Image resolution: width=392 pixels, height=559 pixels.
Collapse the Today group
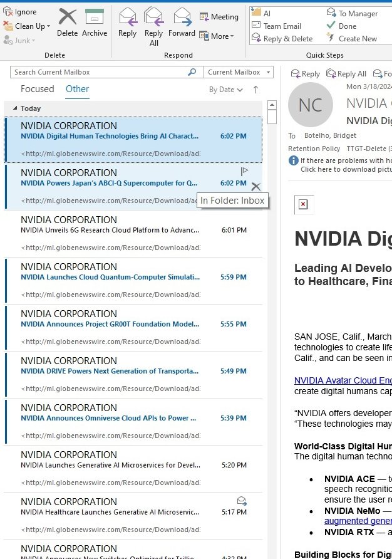pos(15,108)
